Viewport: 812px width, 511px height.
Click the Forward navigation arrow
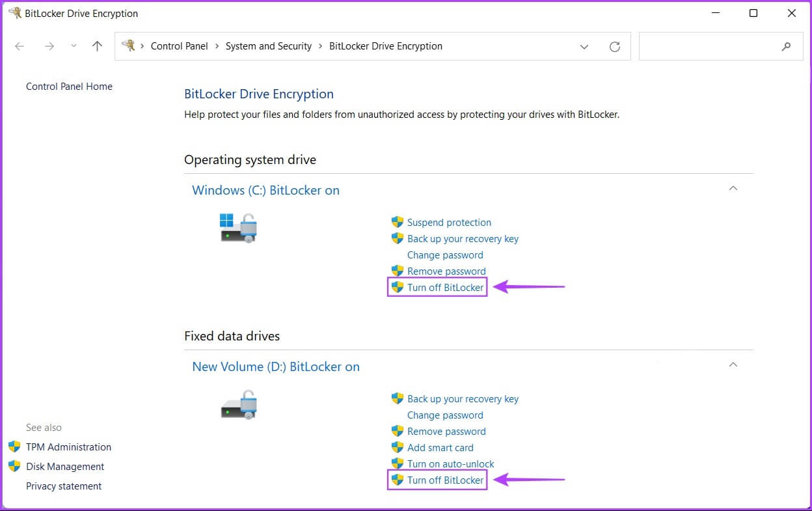click(x=49, y=46)
